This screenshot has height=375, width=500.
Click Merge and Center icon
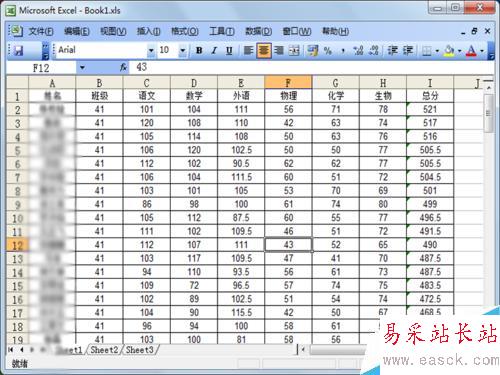294,51
